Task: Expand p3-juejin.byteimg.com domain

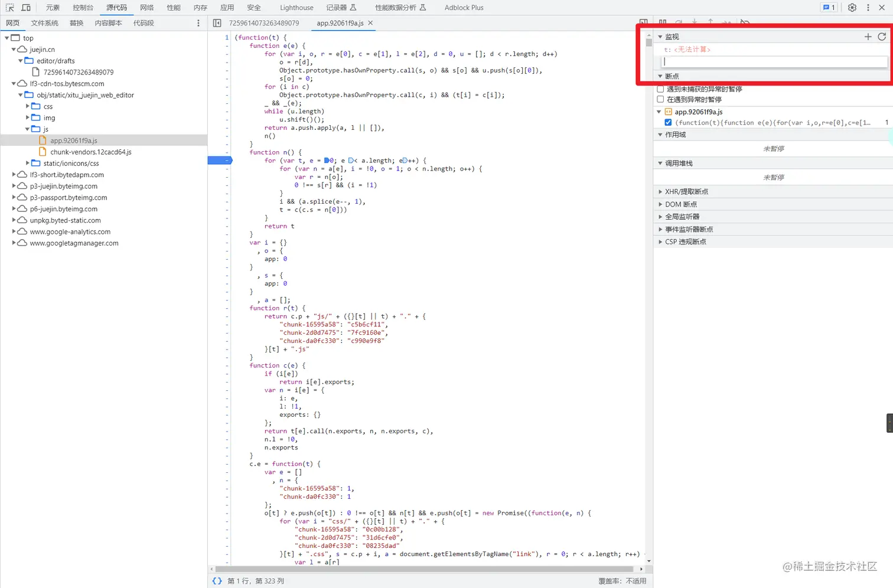Action: 14,186
